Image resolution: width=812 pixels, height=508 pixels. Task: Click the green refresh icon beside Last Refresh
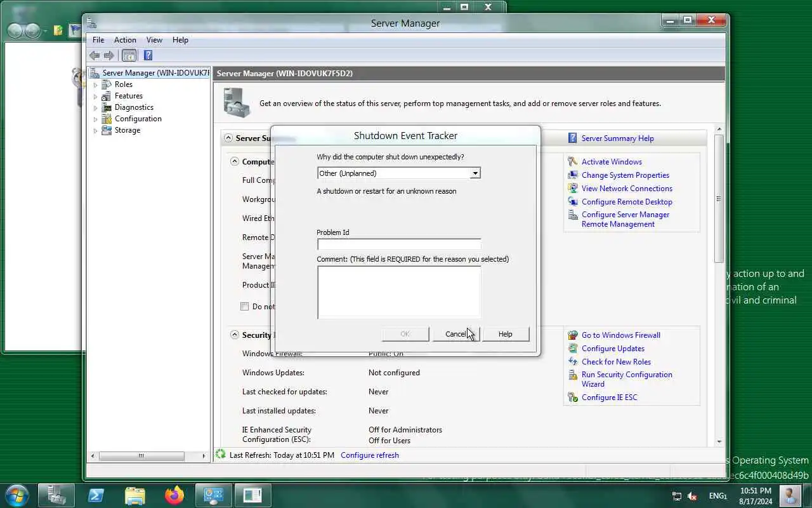pyautogui.click(x=221, y=455)
